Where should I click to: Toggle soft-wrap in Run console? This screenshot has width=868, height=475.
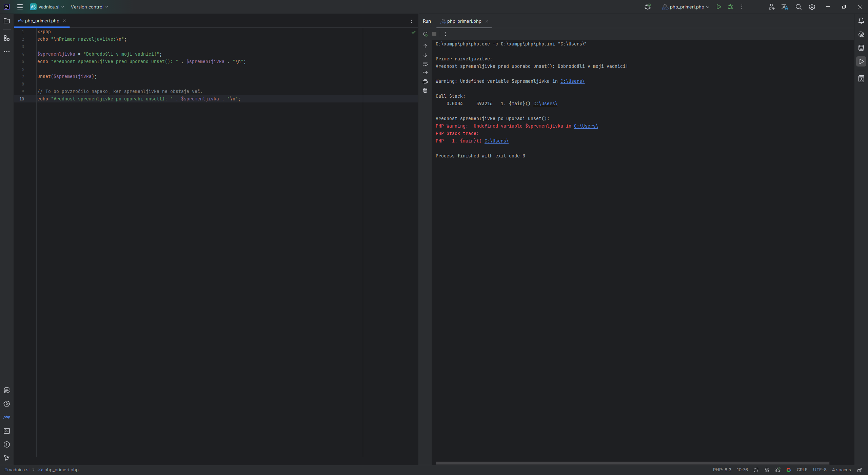coord(425,64)
